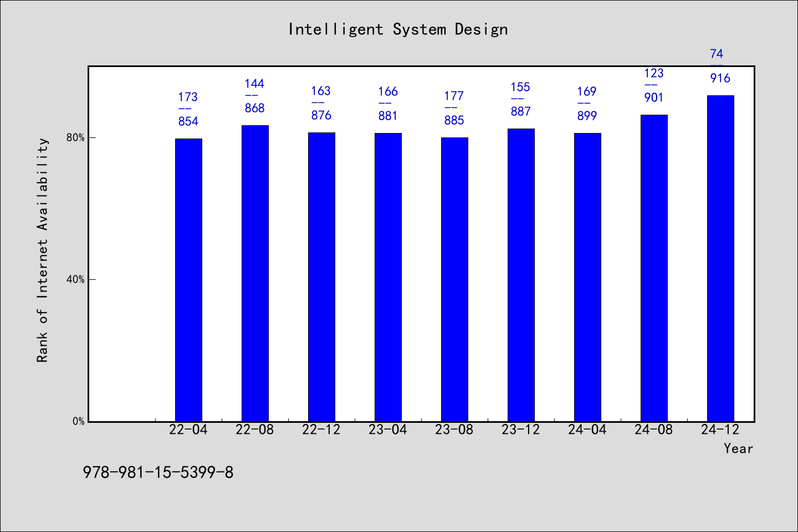This screenshot has width=798, height=532.
Task: Click the value 901 above the 24-08 bar
Action: 654,98
